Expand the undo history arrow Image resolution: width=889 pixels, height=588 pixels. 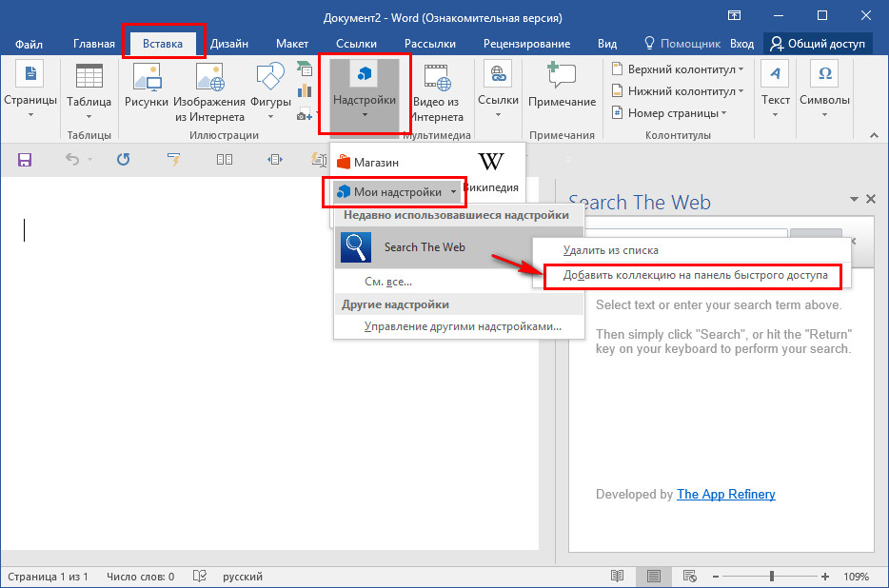[x=90, y=160]
